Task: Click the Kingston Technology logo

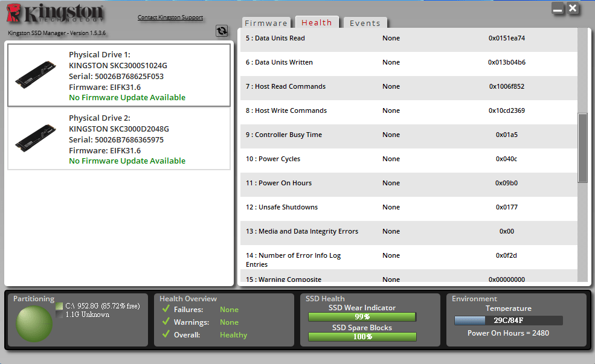Action: coord(55,13)
